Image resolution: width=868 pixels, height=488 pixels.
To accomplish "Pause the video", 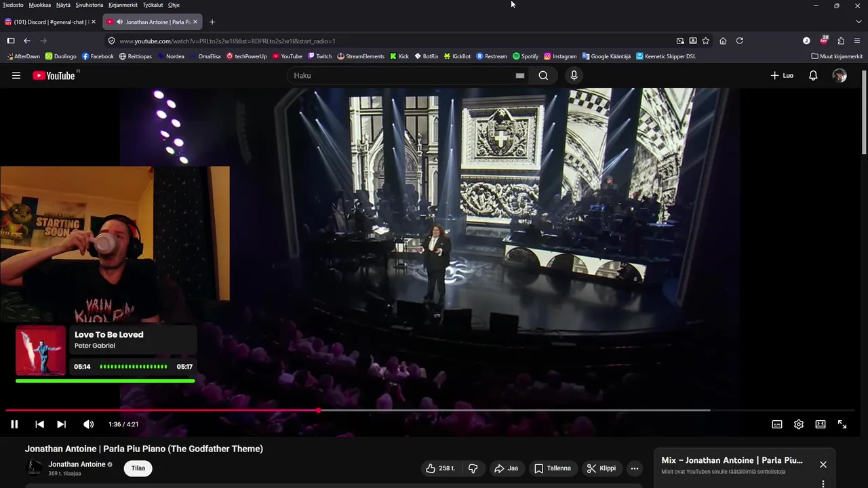I will tap(14, 424).
